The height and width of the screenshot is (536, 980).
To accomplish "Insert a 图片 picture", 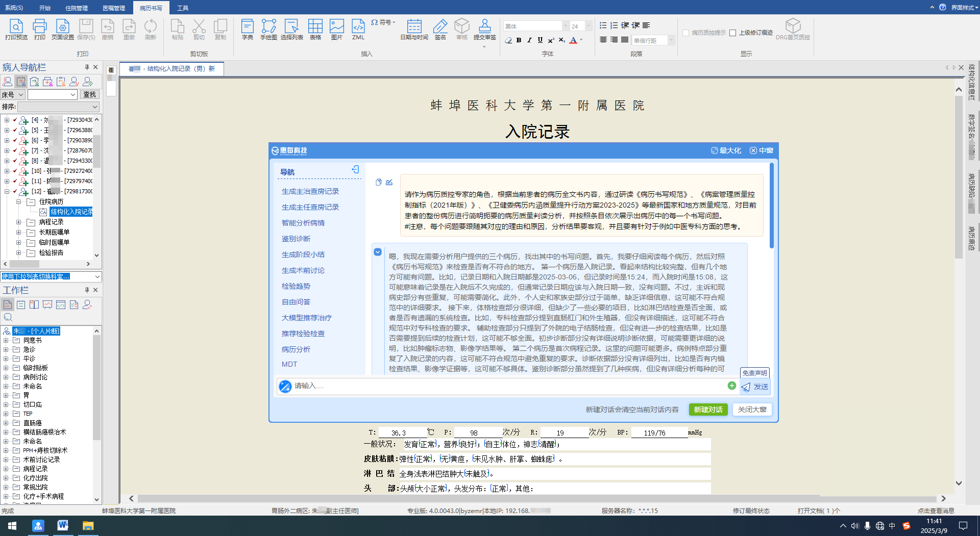I will pyautogui.click(x=336, y=29).
